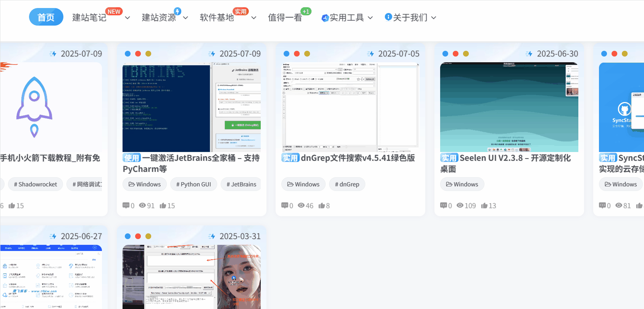Expand the chevron next to 建站资源

tap(186, 18)
